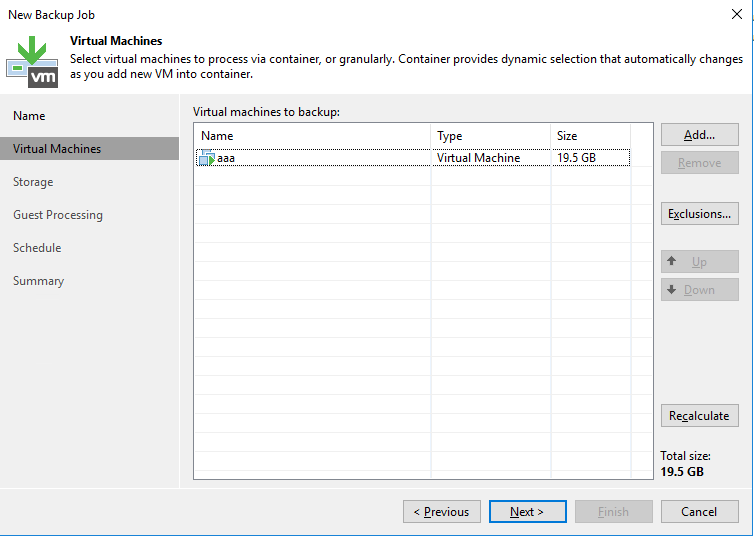This screenshot has width=754, height=537.
Task: Click the Virtual Machine type cell
Action: click(478, 158)
